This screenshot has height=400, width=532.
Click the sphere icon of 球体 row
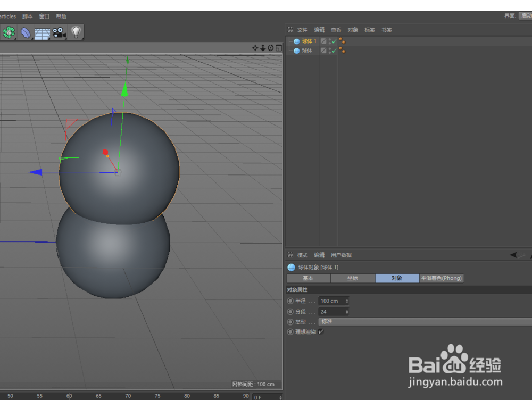[296, 51]
